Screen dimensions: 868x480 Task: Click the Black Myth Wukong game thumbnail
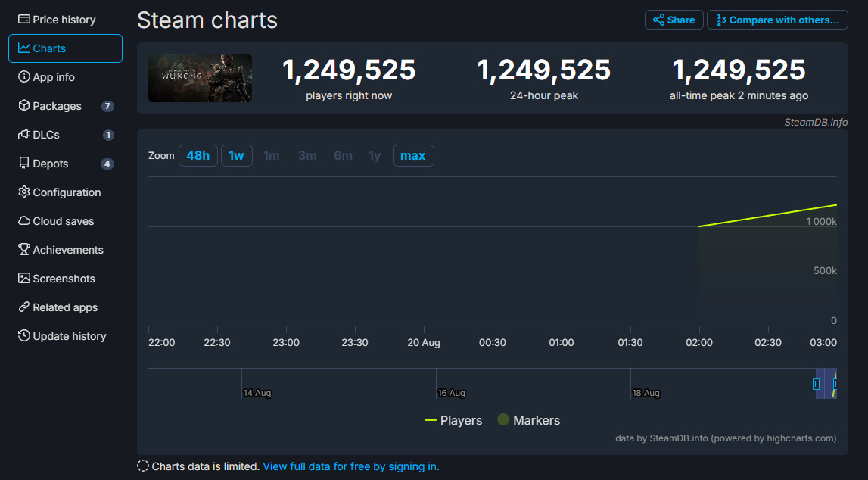200,77
